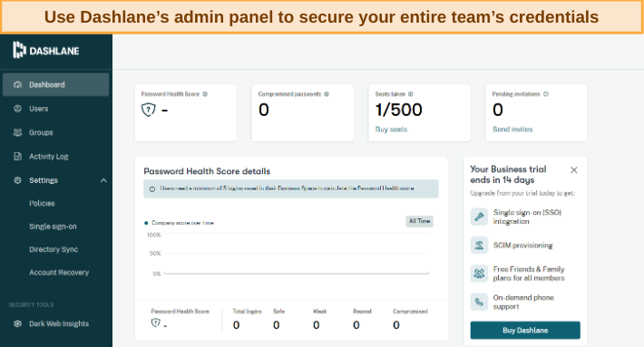644x347 pixels.
Task: Click the Users person icon
Action: point(17,109)
